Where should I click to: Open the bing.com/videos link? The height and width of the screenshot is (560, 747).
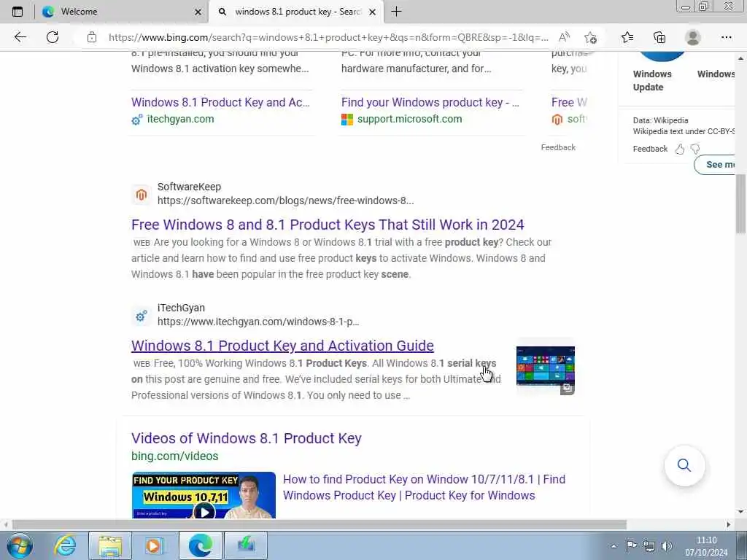click(175, 456)
